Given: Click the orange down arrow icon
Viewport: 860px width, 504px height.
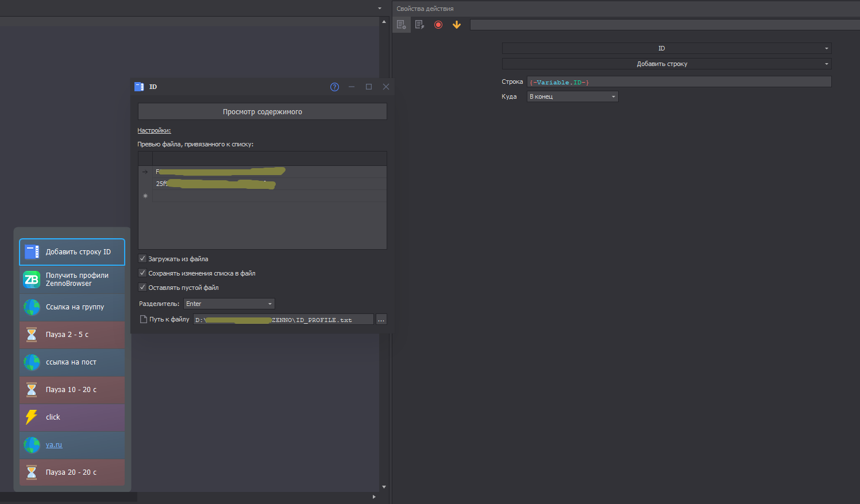Looking at the screenshot, I should click(457, 25).
